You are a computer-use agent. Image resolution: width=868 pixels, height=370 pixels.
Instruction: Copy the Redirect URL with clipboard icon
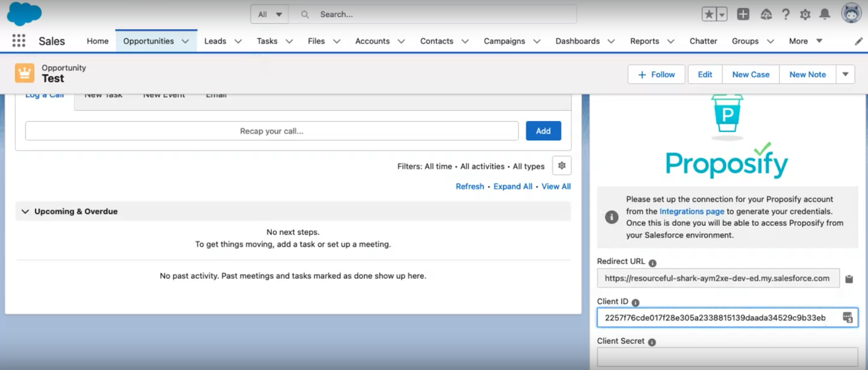(x=849, y=279)
